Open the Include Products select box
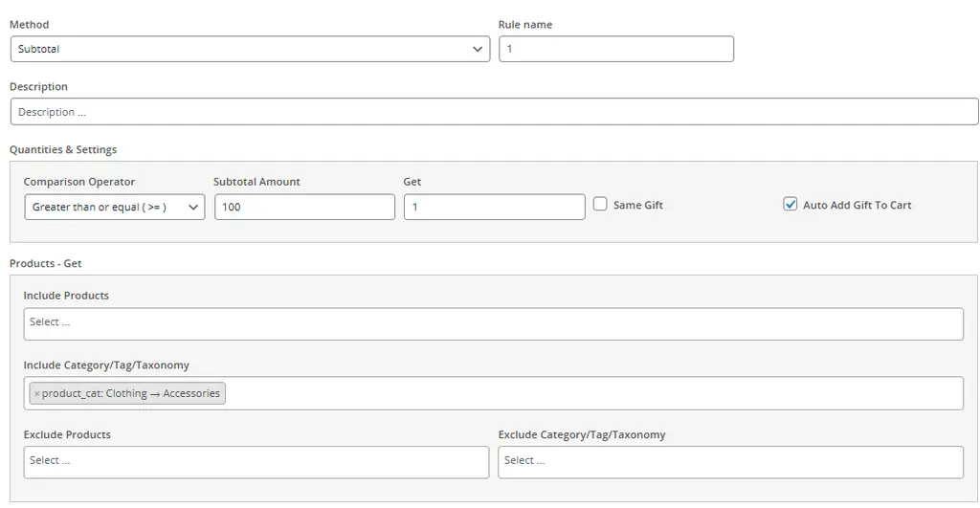 (493, 323)
